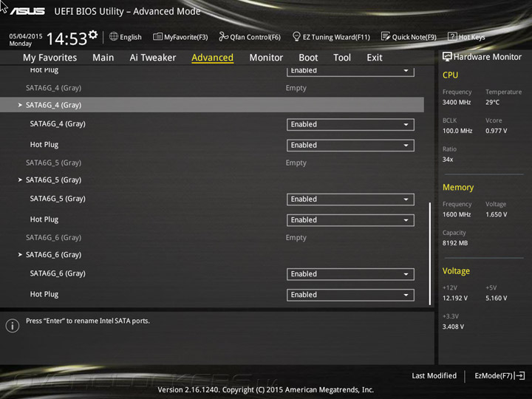
Task: Open the SATA6G_5 (Gray) Enabled dropdown
Action: coord(350,199)
